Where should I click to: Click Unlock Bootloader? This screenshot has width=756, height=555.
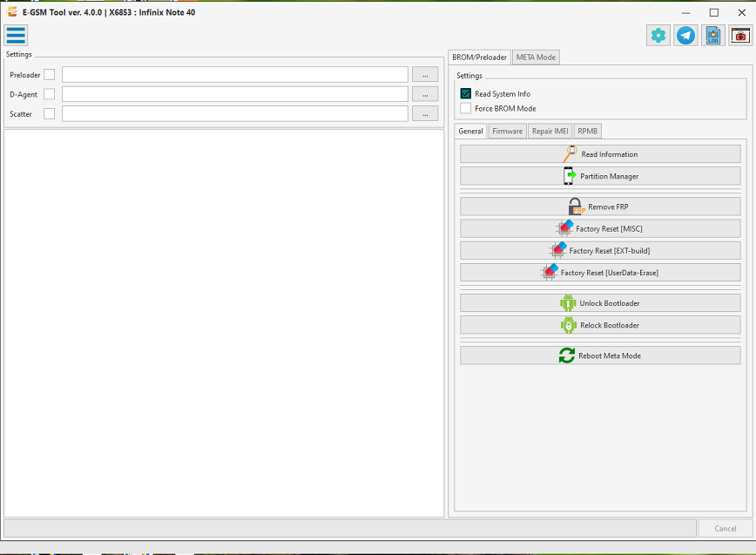(x=600, y=303)
